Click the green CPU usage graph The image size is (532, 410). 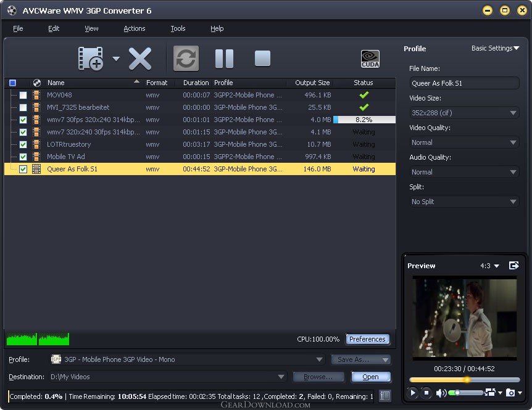[38, 339]
